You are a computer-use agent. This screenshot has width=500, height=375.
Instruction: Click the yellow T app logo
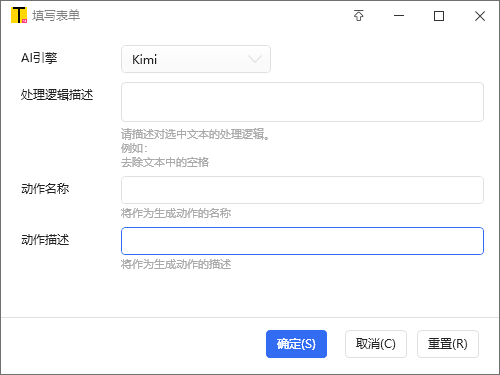coord(19,15)
